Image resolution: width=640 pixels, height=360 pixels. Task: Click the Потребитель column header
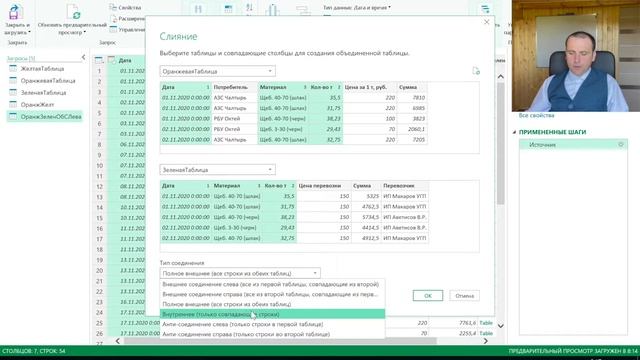click(x=234, y=87)
